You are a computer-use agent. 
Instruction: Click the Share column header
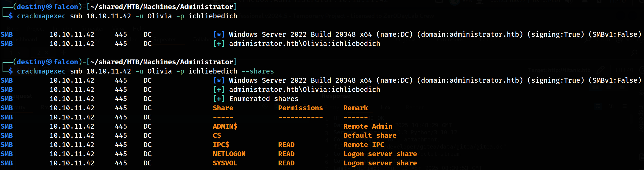pyautogui.click(x=223, y=108)
